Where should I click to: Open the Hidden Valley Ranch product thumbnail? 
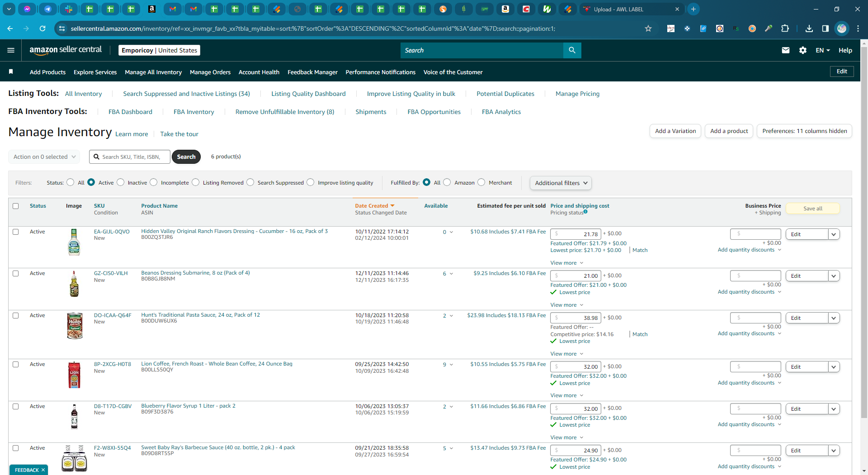tap(74, 242)
